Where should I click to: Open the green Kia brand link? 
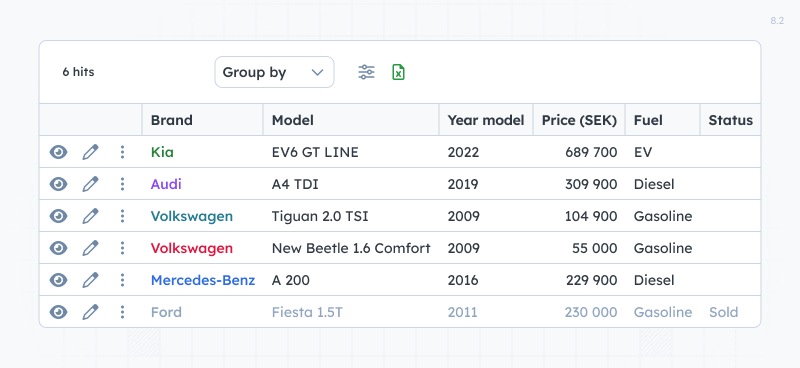[x=162, y=152]
